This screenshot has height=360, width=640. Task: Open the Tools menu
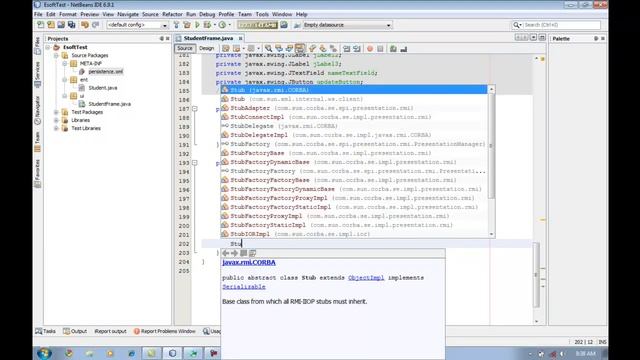tap(262, 14)
